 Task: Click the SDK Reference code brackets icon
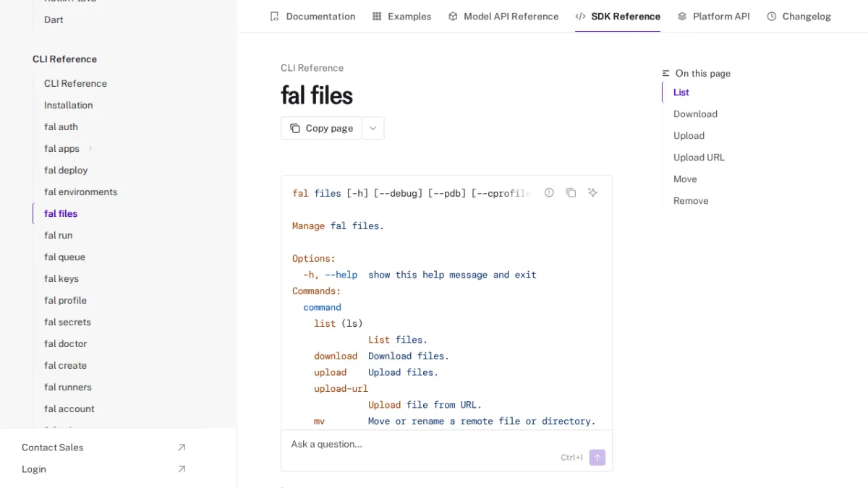(580, 16)
